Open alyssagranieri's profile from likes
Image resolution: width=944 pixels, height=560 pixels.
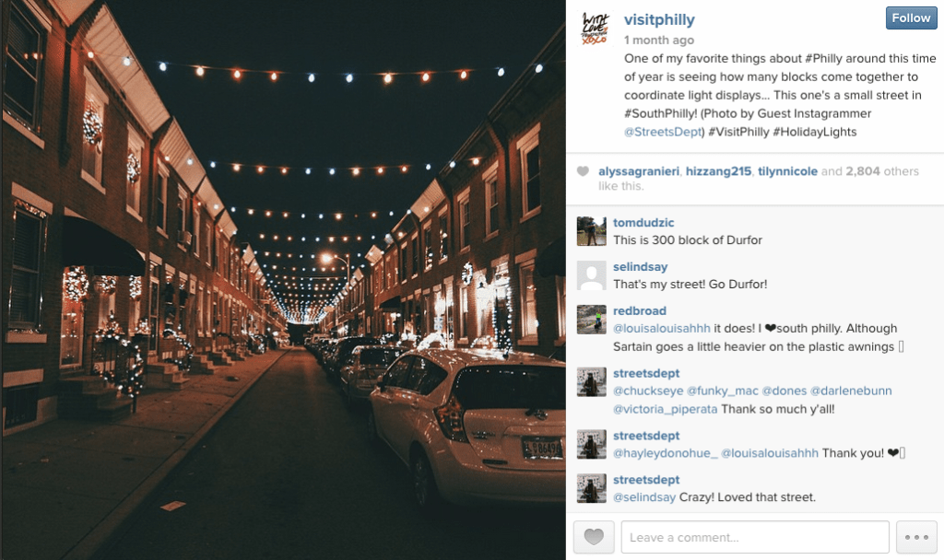[x=639, y=171]
